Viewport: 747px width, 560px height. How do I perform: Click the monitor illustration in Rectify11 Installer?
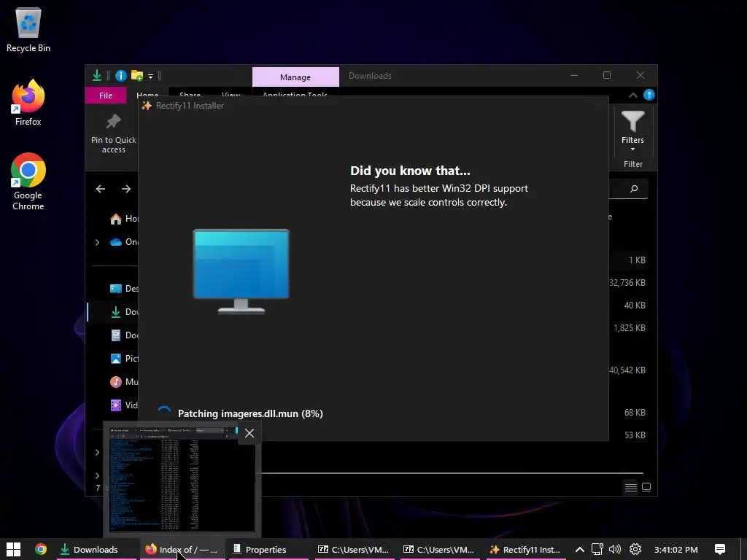click(x=241, y=271)
